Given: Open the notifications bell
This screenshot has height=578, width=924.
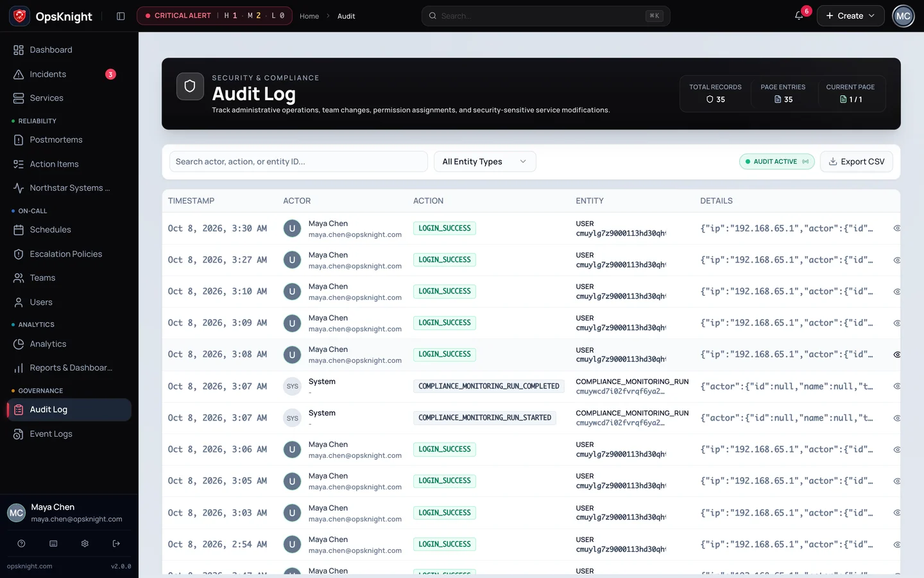Looking at the screenshot, I should [x=799, y=16].
